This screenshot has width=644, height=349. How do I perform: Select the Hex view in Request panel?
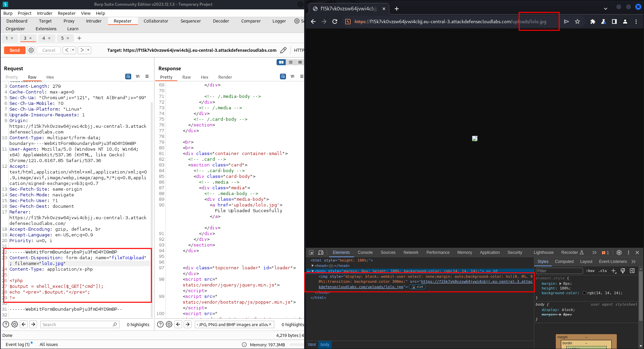[50, 77]
